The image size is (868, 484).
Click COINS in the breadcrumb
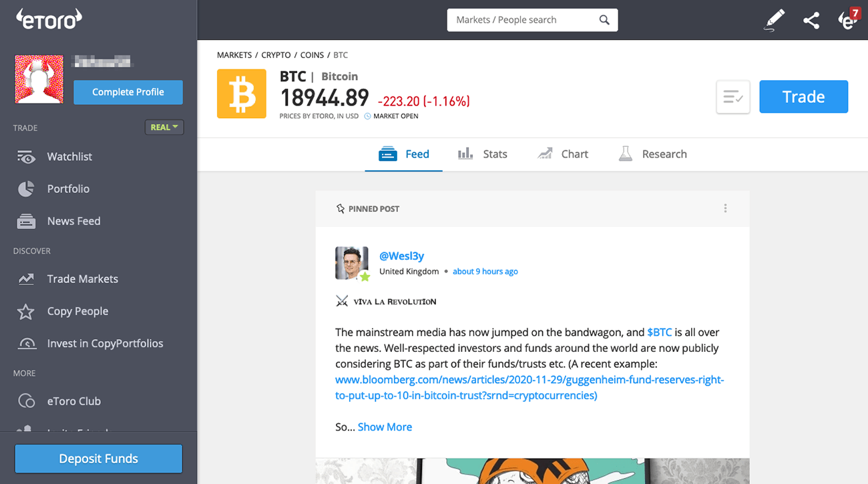(x=312, y=55)
